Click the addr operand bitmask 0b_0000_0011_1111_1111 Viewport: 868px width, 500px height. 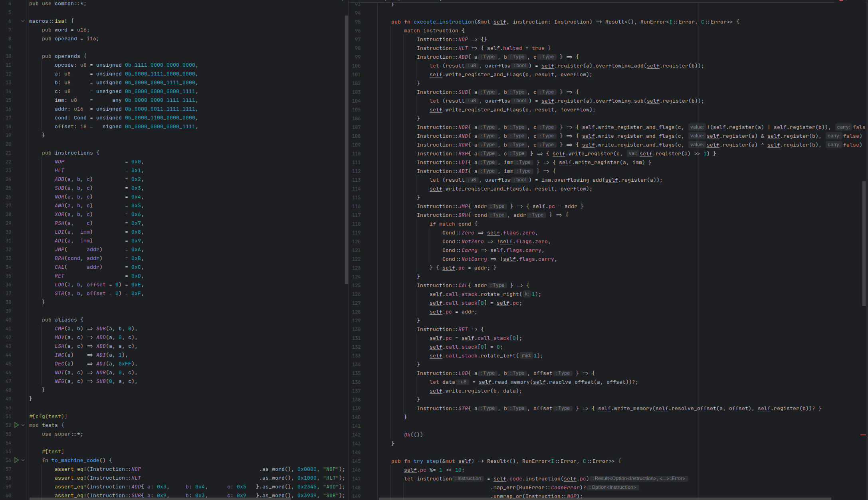coord(160,109)
